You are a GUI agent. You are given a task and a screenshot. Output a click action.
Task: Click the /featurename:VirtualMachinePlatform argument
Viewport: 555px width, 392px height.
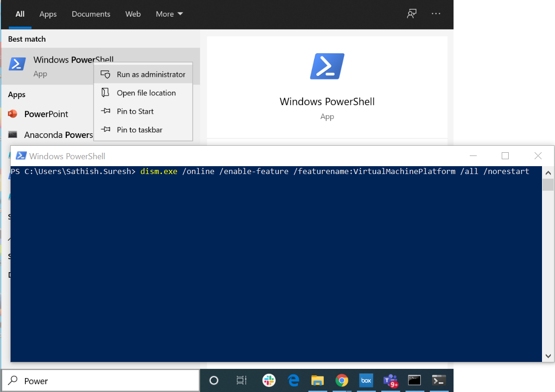pos(374,171)
